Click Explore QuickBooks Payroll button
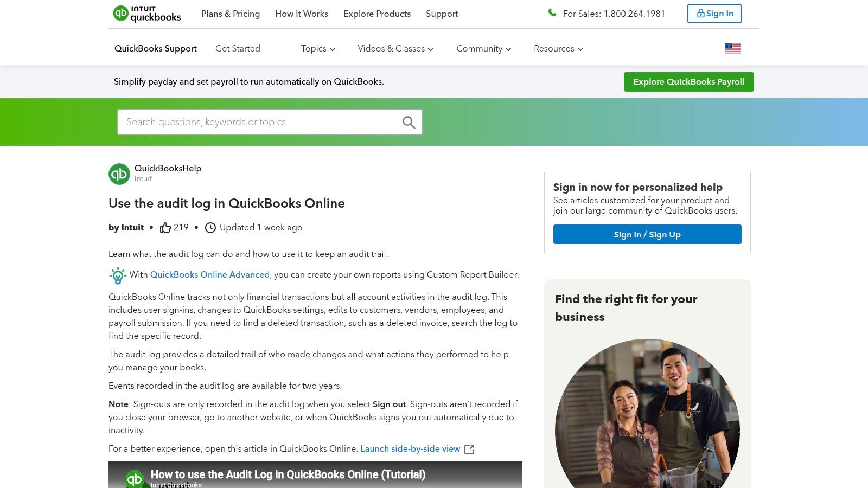Viewport: 868px width, 488px height. tap(688, 82)
